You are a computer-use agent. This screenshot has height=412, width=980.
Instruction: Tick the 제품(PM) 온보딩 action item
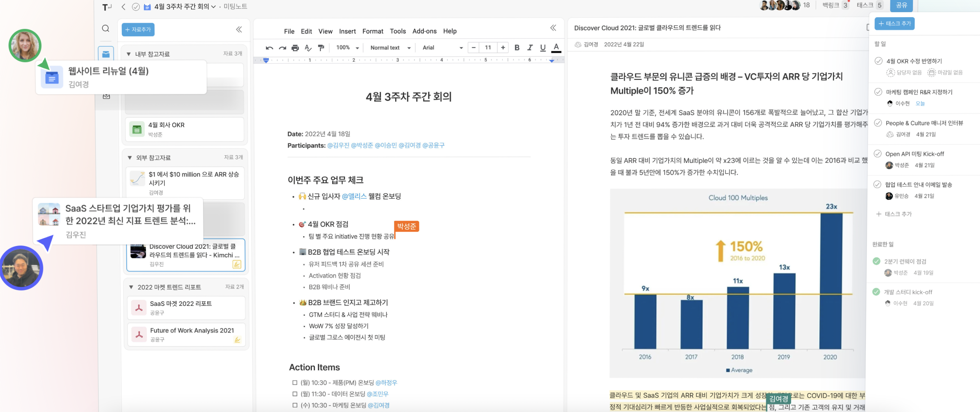[295, 382]
